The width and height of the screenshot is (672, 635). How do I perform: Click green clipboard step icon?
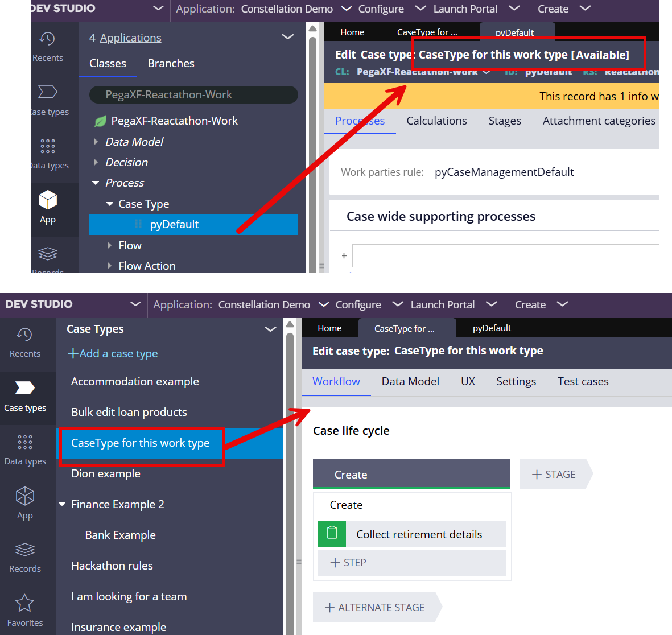tap(332, 534)
